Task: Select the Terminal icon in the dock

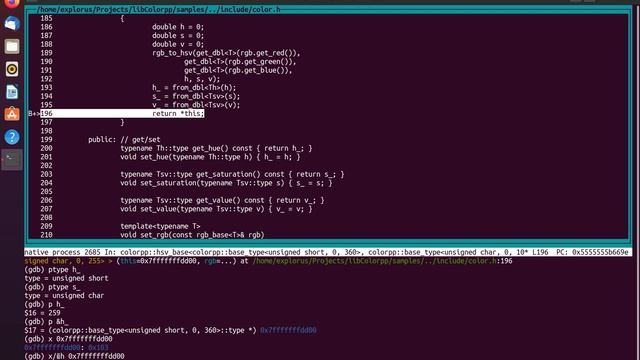Action: pos(12,160)
